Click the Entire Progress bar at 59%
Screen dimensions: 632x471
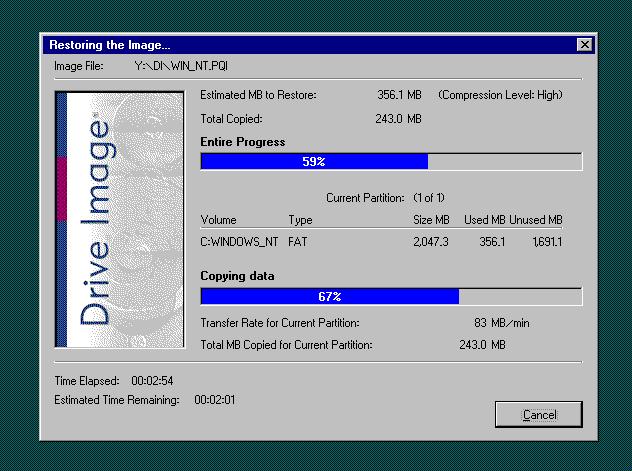[391, 161]
